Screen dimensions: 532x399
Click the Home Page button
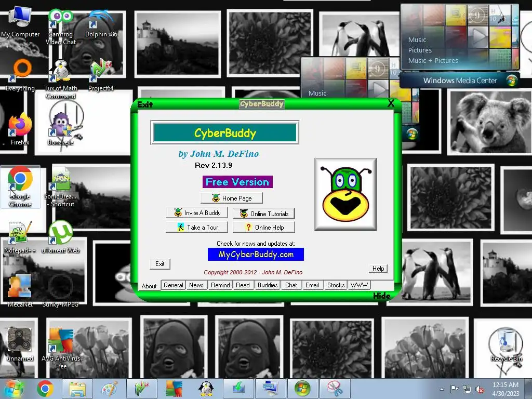pyautogui.click(x=232, y=198)
